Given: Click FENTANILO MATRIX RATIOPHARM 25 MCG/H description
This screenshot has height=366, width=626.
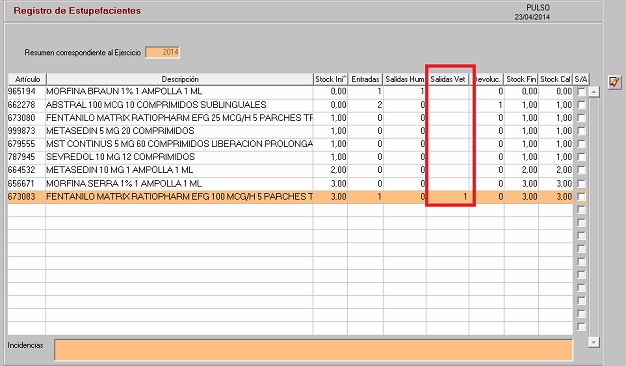Looking at the screenshot, I should (x=179, y=118).
